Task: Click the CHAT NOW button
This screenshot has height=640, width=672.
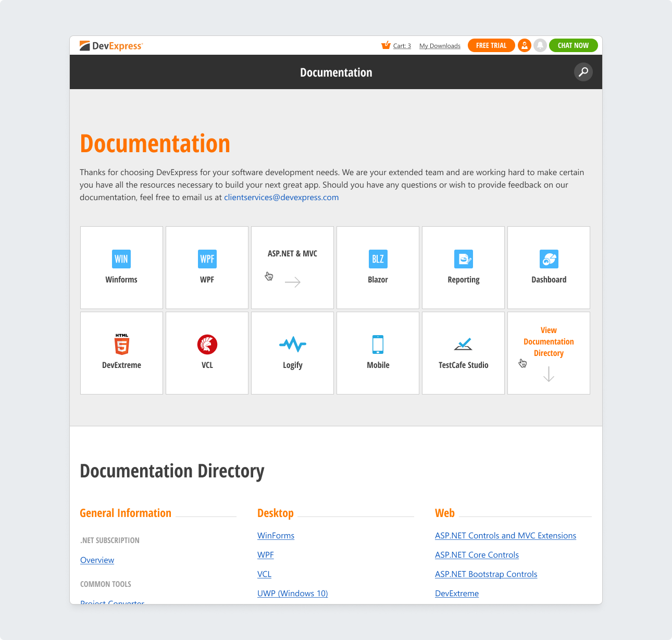Action: 574,45
